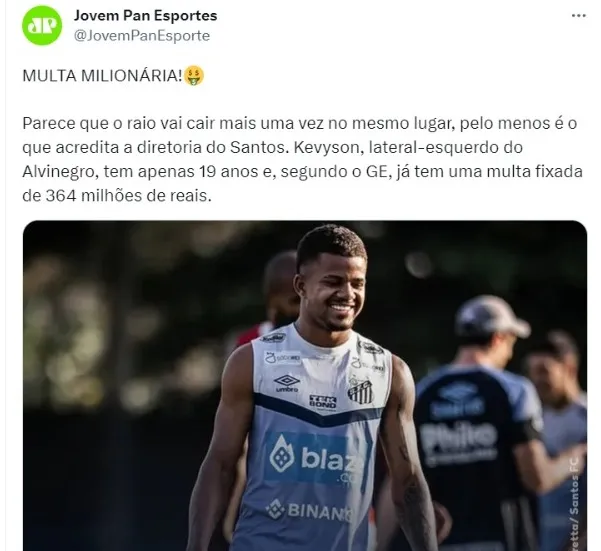Open the three-dot more options menu
Screen dimensions: 601x551
[x=578, y=16]
